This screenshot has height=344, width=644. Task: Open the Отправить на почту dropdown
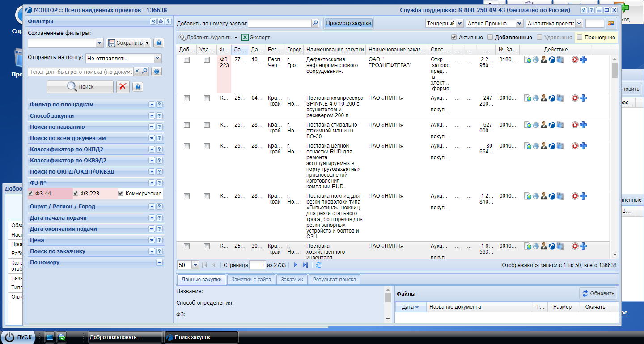(x=157, y=58)
